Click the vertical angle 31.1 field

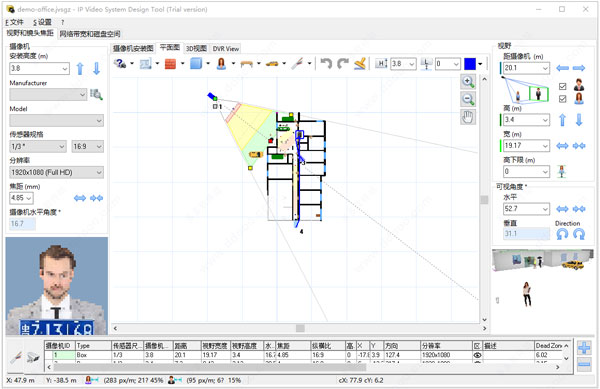coord(526,234)
